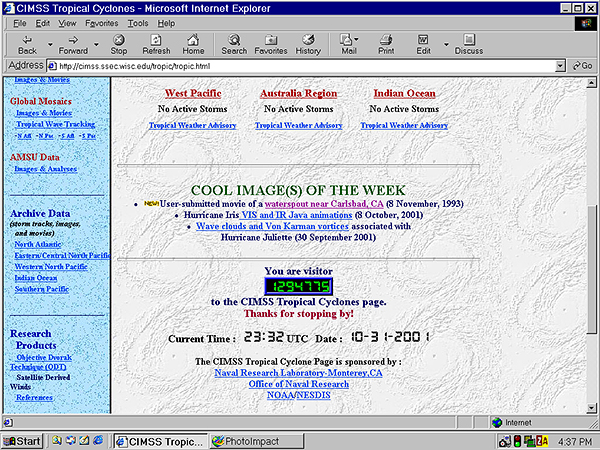The width and height of the screenshot is (600, 450).
Task: Open the View menu
Action: (67, 22)
